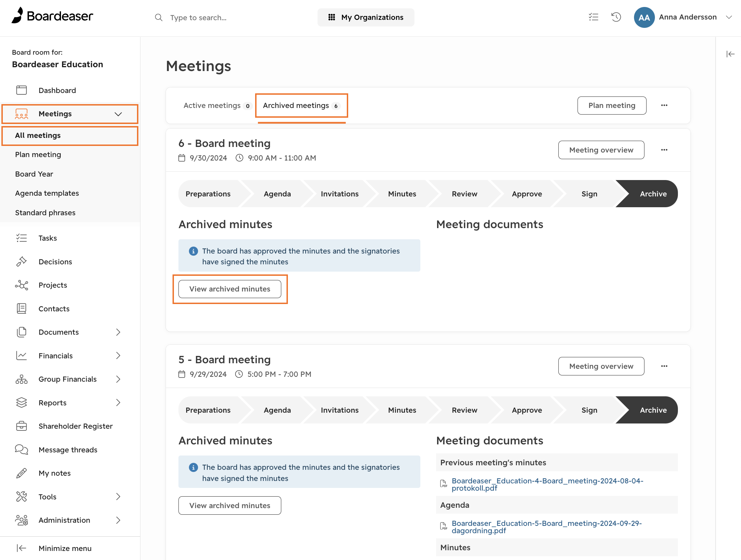The width and height of the screenshot is (741, 560).
Task: Click the Plan meeting button
Action: [x=612, y=106]
